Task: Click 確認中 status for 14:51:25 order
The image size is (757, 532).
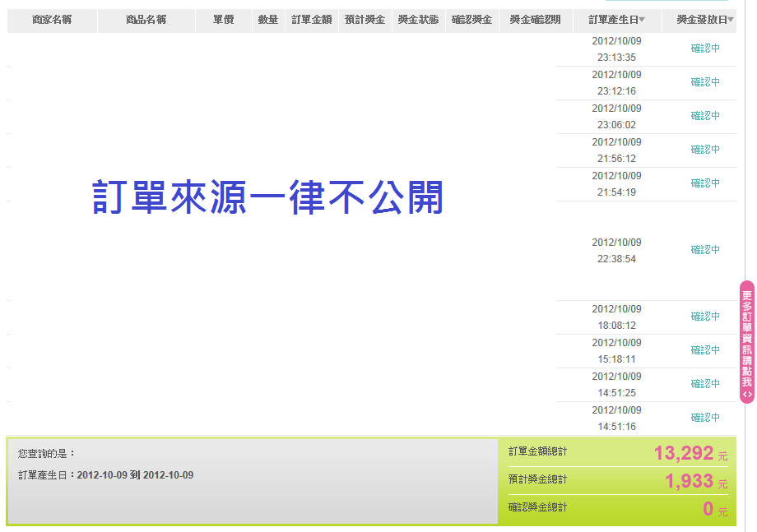Action: [705, 384]
